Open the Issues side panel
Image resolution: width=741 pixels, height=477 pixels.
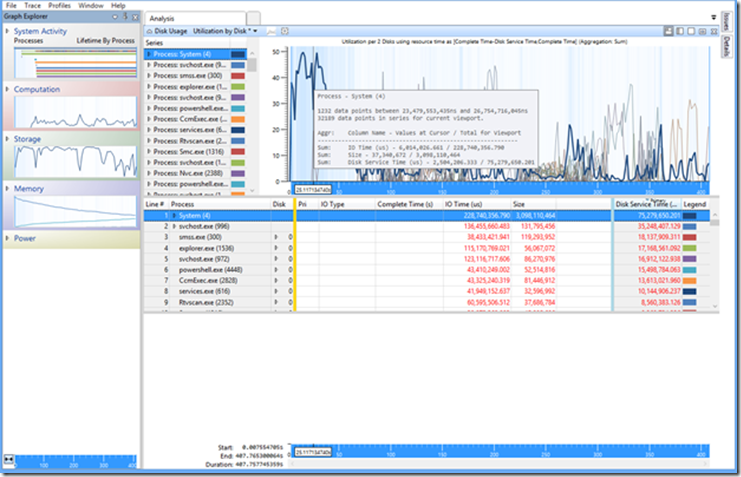(726, 21)
